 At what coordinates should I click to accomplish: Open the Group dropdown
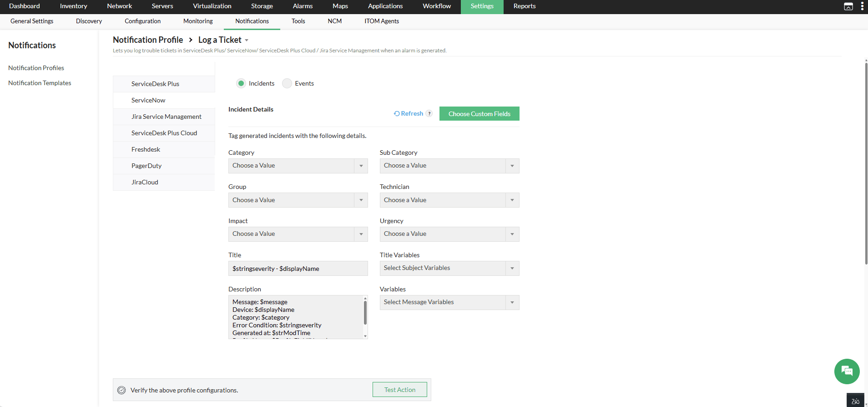tap(298, 200)
